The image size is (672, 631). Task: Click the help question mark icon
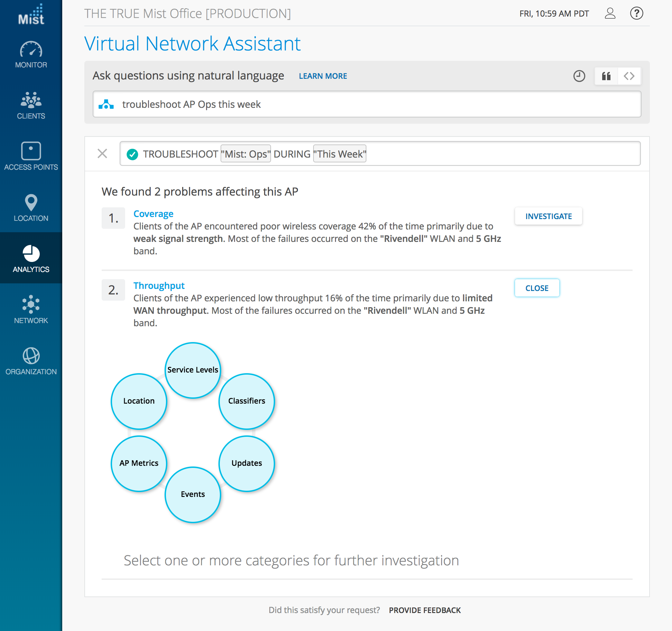tap(636, 13)
